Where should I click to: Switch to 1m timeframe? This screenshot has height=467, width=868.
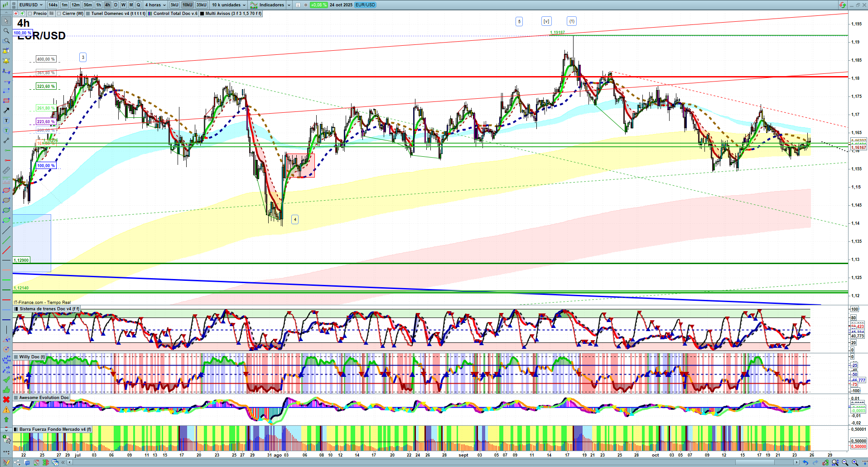pos(65,5)
